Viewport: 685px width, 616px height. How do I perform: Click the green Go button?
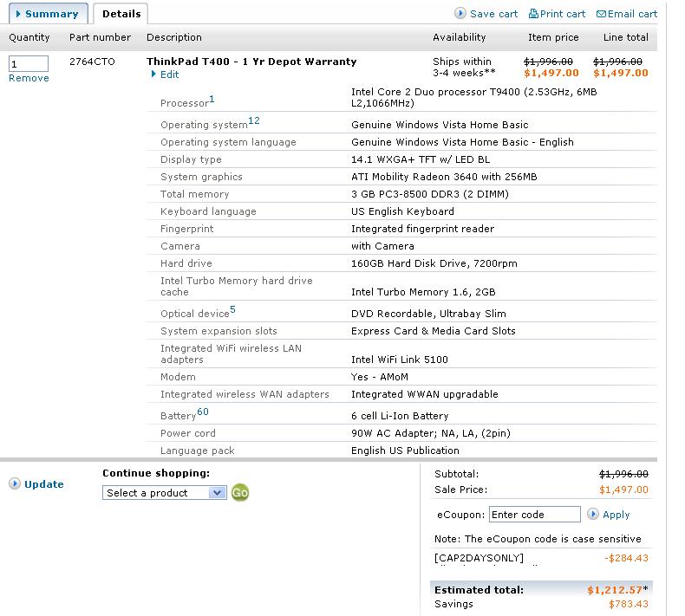pyautogui.click(x=240, y=493)
